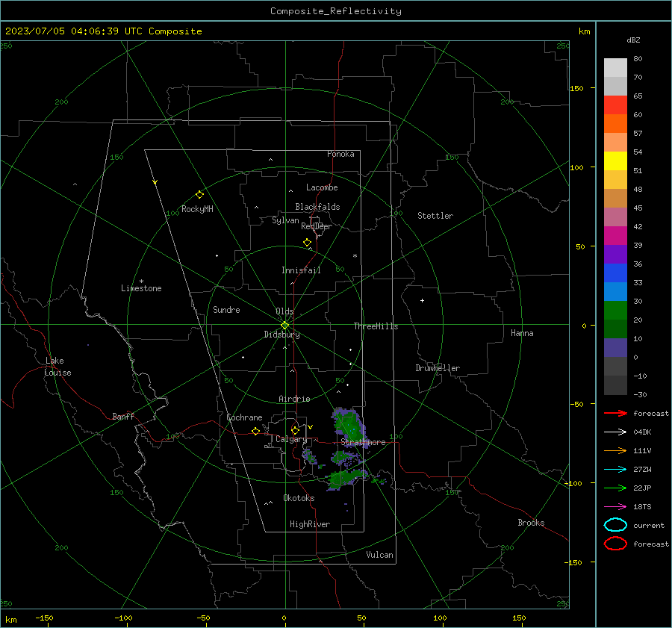Click the HighRiver city label
Viewport: 672px width, 628px height.
(x=310, y=524)
